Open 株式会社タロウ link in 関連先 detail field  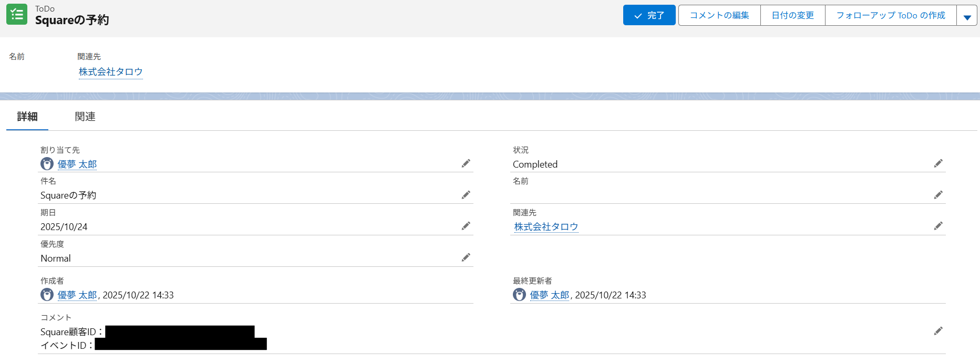coord(546,227)
